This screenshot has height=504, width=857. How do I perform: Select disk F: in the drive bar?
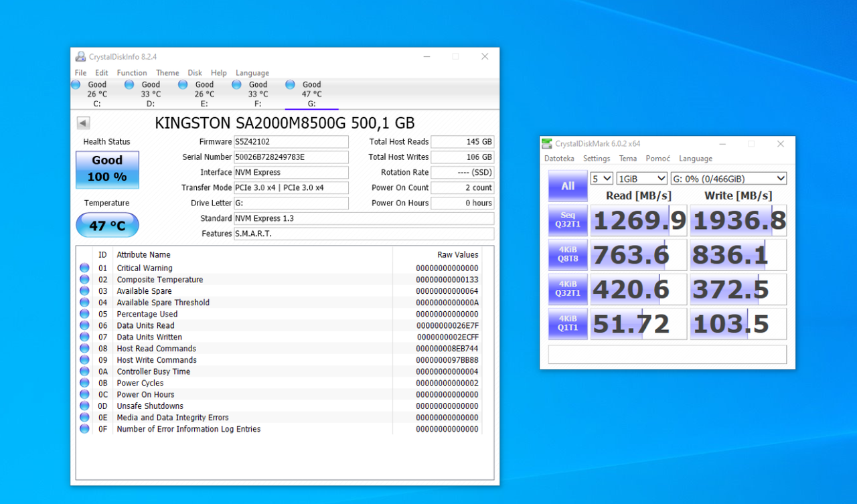[x=257, y=94]
